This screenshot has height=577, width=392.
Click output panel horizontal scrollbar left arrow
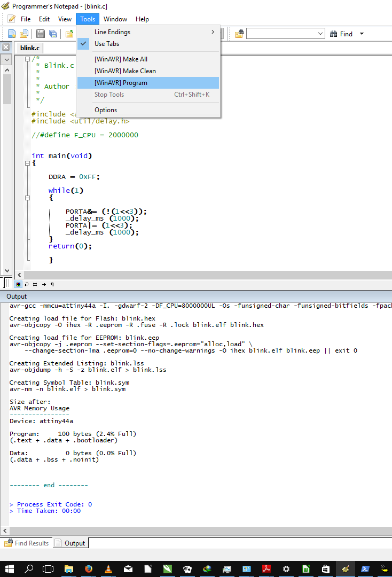(x=5, y=531)
